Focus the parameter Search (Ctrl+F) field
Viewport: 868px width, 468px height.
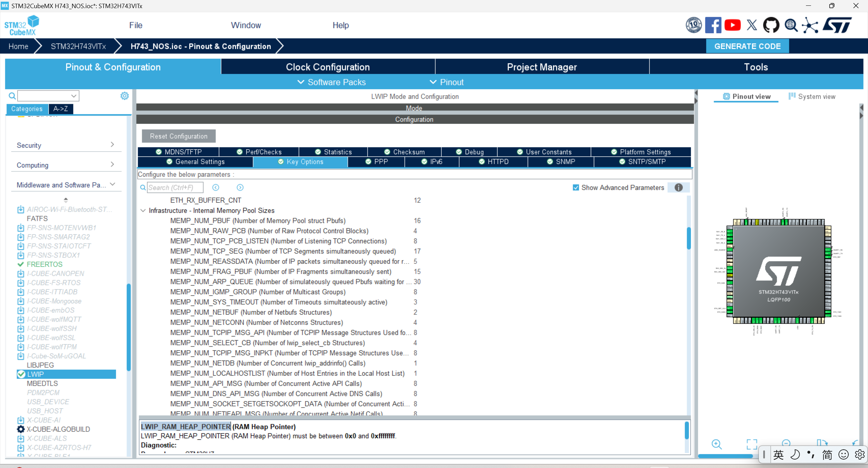point(175,188)
